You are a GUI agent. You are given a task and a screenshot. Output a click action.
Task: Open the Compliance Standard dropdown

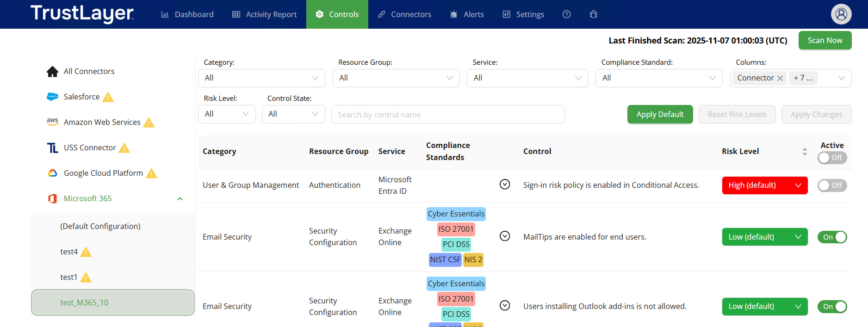click(658, 78)
